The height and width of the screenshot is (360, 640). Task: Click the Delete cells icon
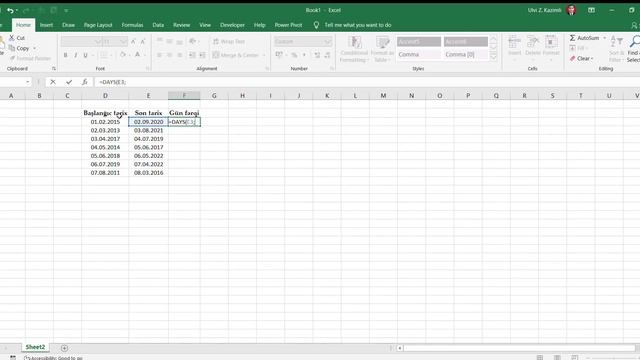tap(533, 42)
